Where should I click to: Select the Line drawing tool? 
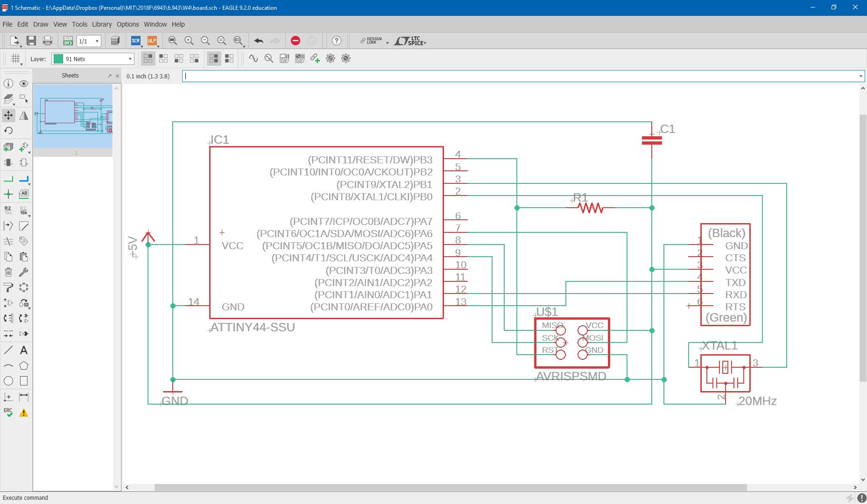8,350
